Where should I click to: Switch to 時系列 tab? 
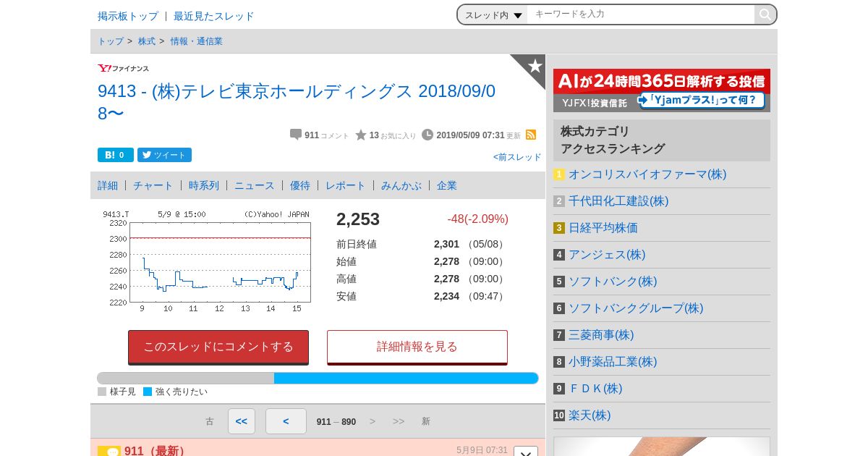point(204,185)
